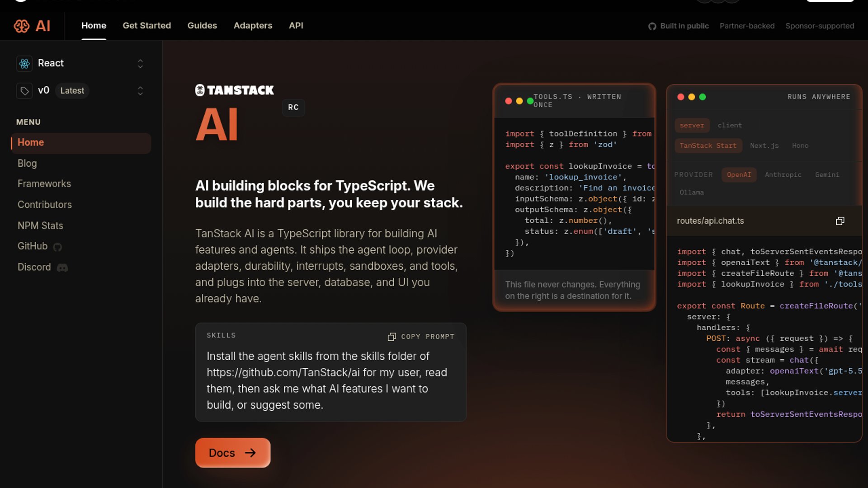This screenshot has height=488, width=868.
Task: Select Ollama as the provider
Action: 692,192
